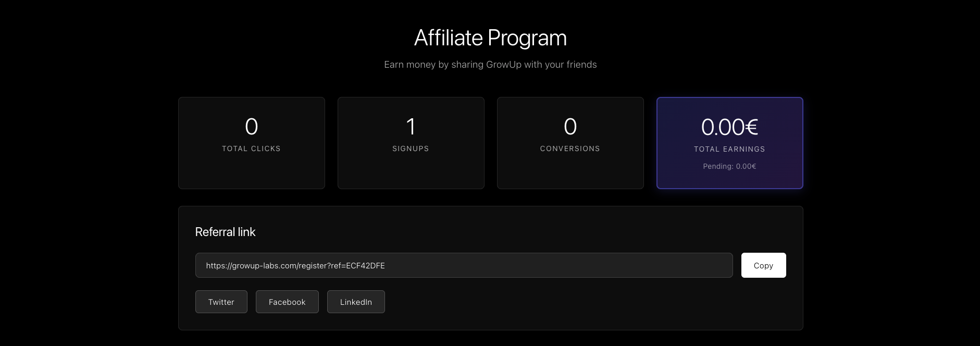
Task: Click the Referral link panel background
Action: [x=573, y=323]
